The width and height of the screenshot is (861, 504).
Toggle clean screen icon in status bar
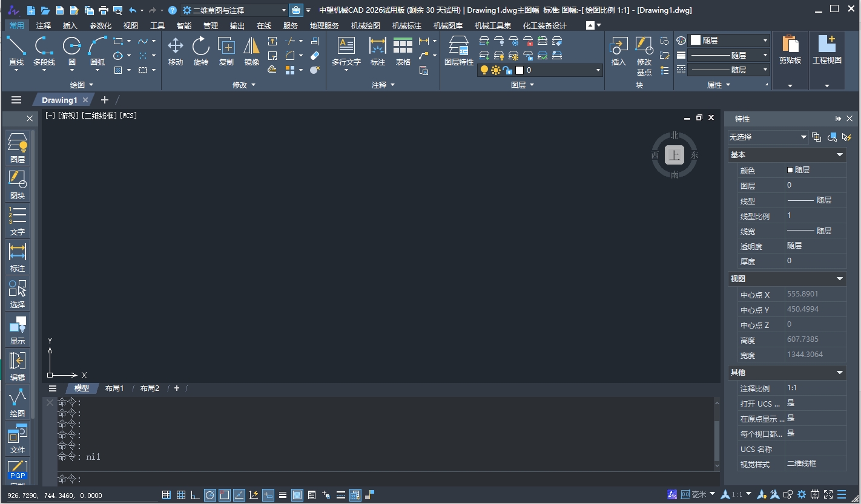828,494
